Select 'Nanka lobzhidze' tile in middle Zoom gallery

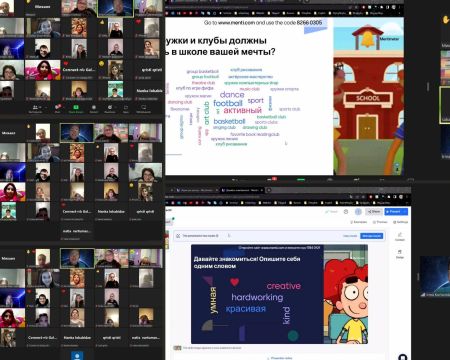pyautogui.click(x=111, y=212)
